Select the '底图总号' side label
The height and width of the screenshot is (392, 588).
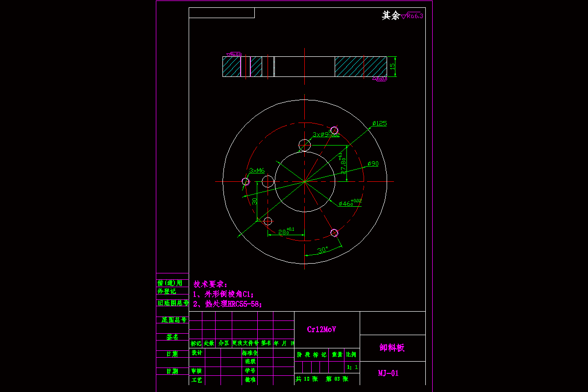tap(174, 320)
